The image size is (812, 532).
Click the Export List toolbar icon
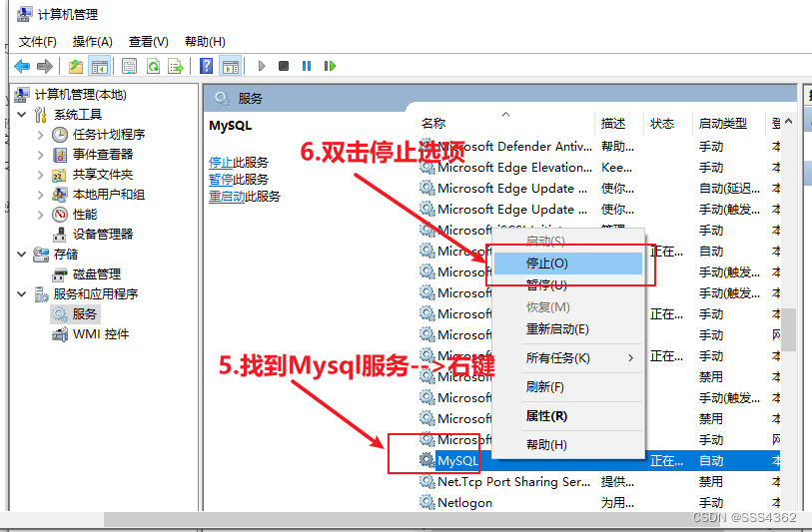176,66
